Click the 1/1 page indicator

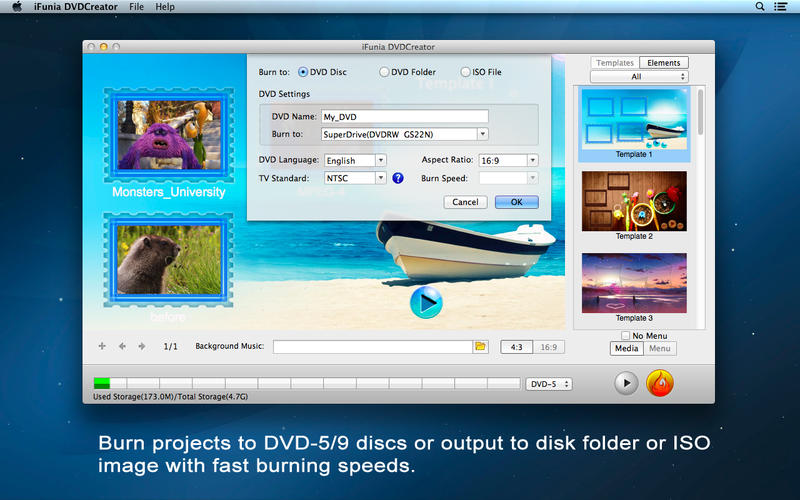[x=170, y=346]
